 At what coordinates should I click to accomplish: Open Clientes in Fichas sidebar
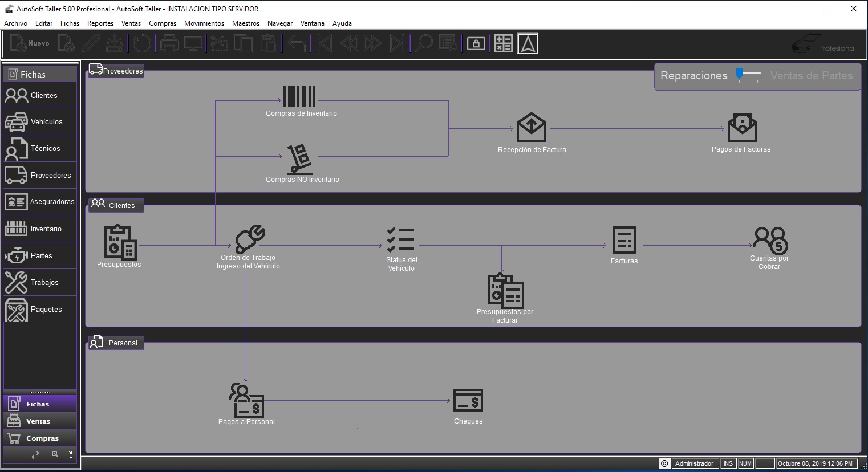click(40, 95)
